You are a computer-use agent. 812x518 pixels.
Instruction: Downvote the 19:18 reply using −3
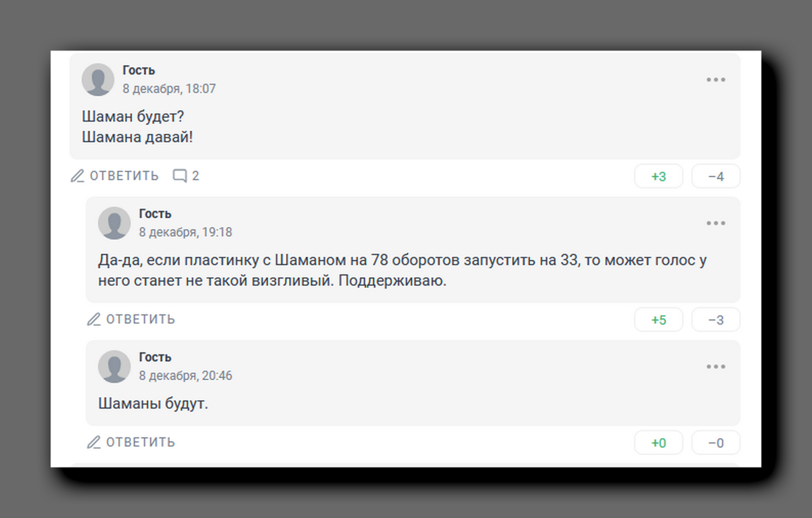point(715,319)
